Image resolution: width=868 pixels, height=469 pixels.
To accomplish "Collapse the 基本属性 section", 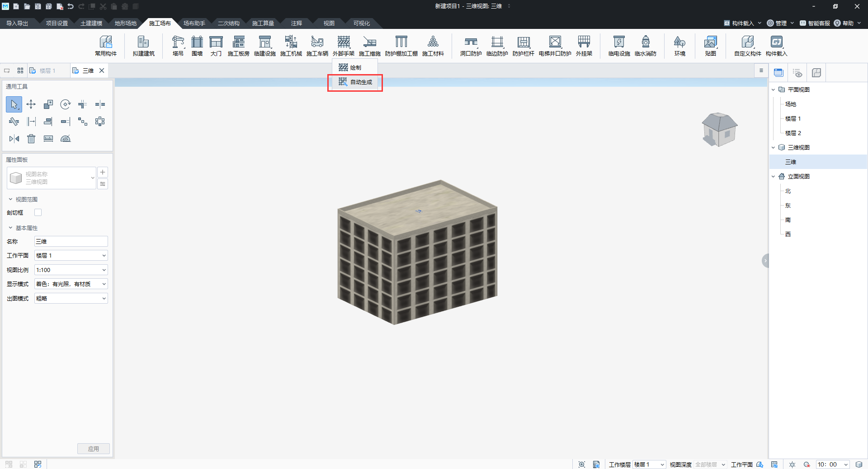I will click(10, 228).
